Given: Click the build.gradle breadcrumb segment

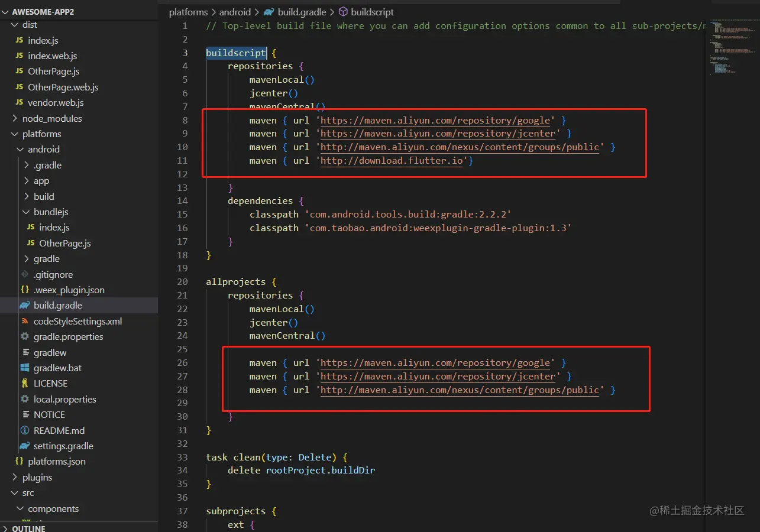Looking at the screenshot, I should (302, 12).
